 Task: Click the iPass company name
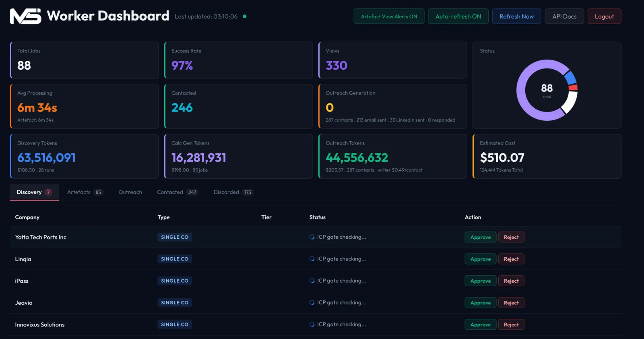click(22, 281)
